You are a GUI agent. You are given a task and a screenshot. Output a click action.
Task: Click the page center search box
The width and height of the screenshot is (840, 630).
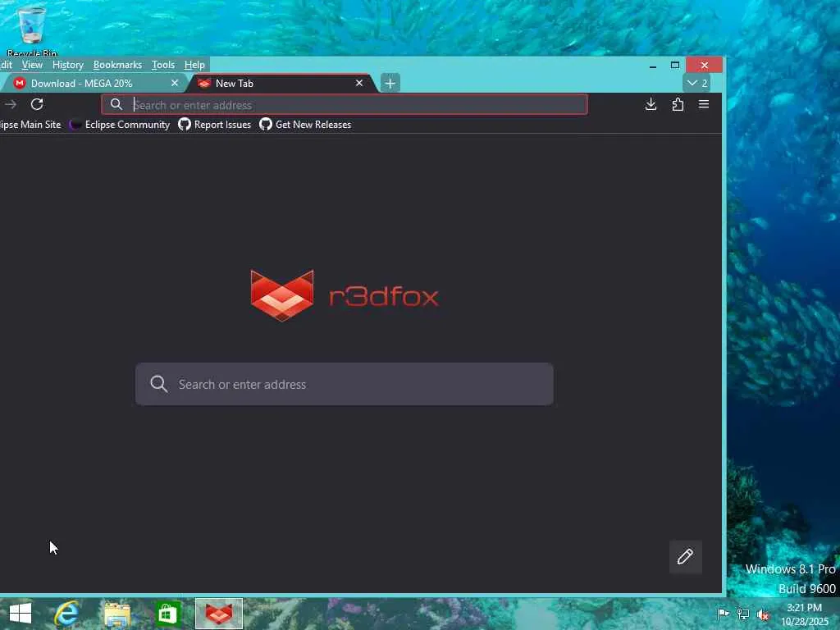tap(345, 384)
